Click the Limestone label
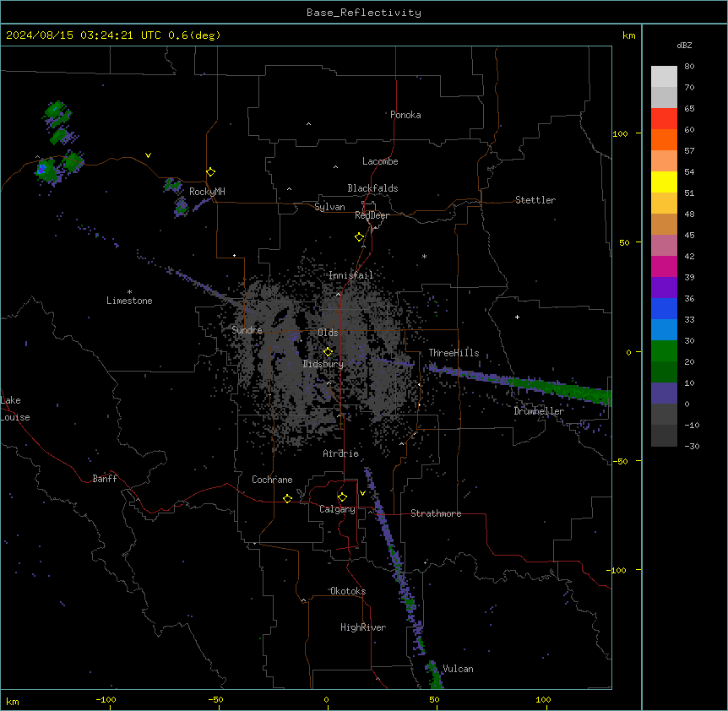Screen dimensions: 728x711 coord(129,301)
